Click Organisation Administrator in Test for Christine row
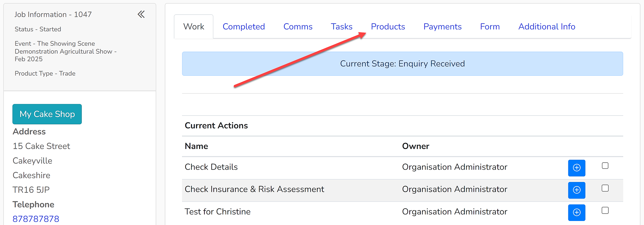Screen dimensions: 644x225 pos(455,211)
